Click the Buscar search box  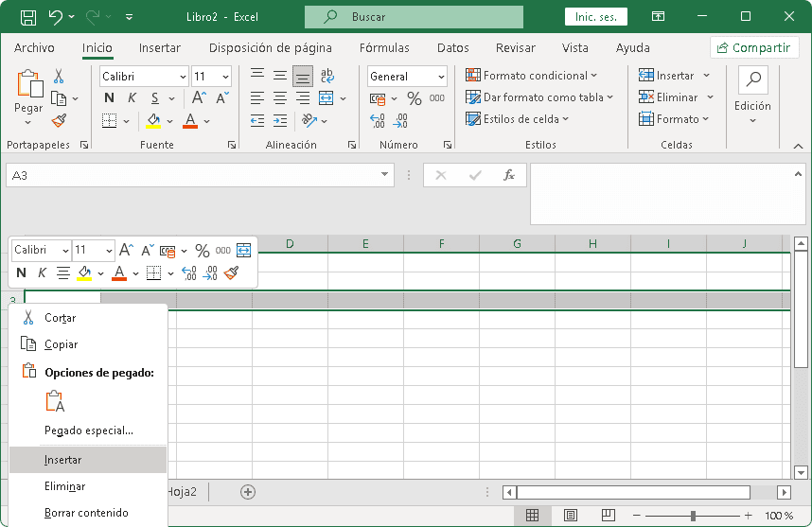click(x=414, y=17)
